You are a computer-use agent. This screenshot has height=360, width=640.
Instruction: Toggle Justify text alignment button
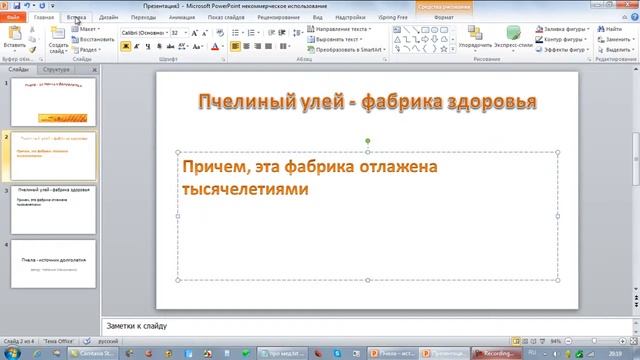coord(268,46)
